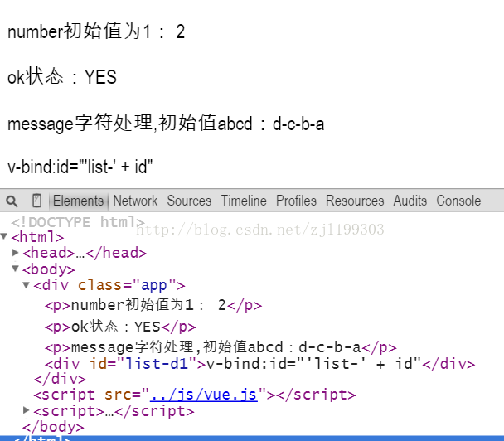Viewport: 504px width, 441px height.
Task: Click page text 'ok状态：YES'
Action: [x=61, y=76]
